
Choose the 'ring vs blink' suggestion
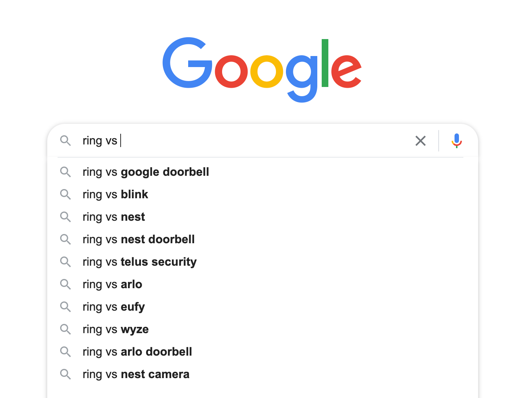point(115,195)
